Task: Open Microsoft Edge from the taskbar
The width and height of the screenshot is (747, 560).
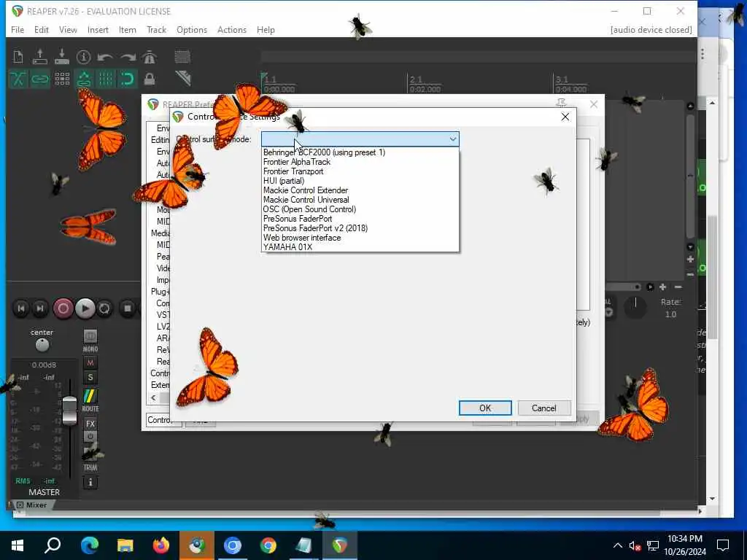Action: (89, 545)
